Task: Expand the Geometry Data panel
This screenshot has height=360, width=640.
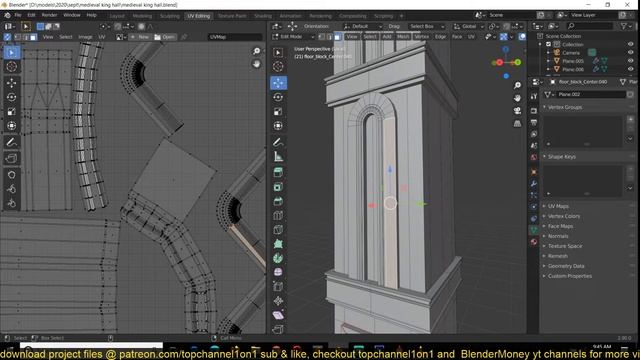Action: pos(566,266)
